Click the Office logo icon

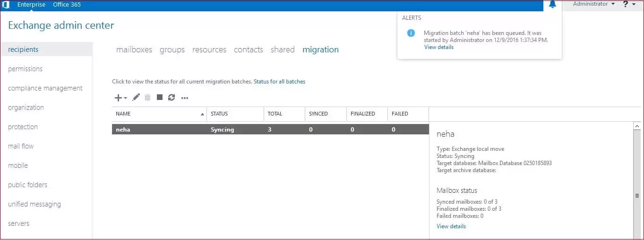click(x=6, y=5)
